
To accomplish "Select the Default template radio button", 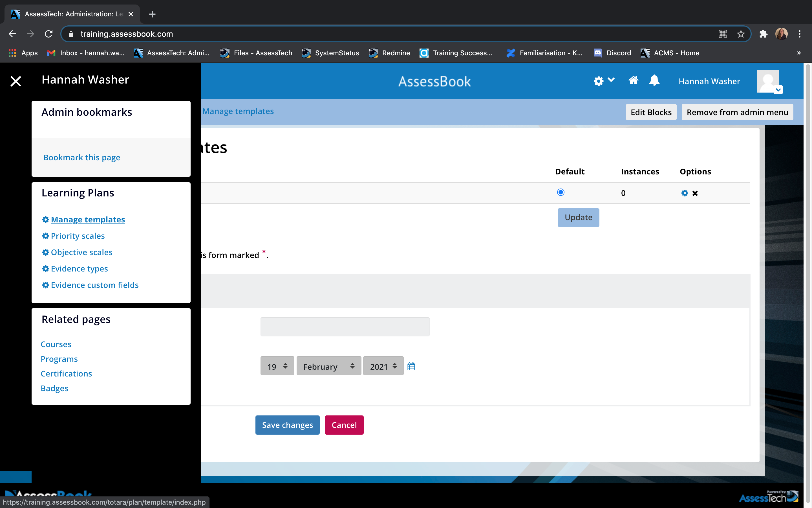I will (560, 192).
